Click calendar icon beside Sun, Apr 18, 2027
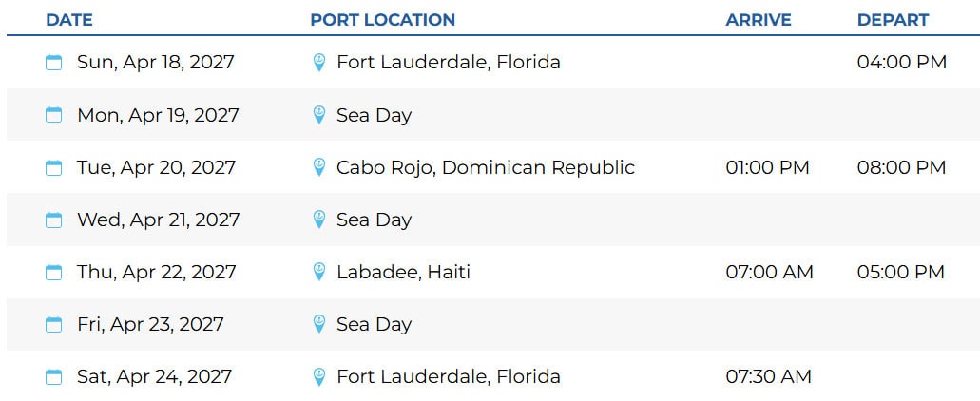 [x=54, y=63]
